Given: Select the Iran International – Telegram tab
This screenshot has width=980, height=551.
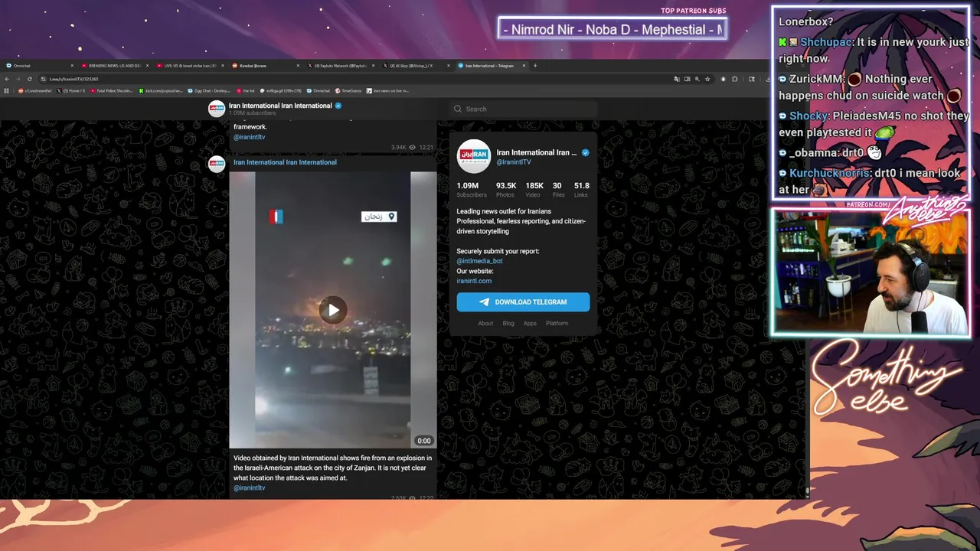Looking at the screenshot, I should (490, 66).
